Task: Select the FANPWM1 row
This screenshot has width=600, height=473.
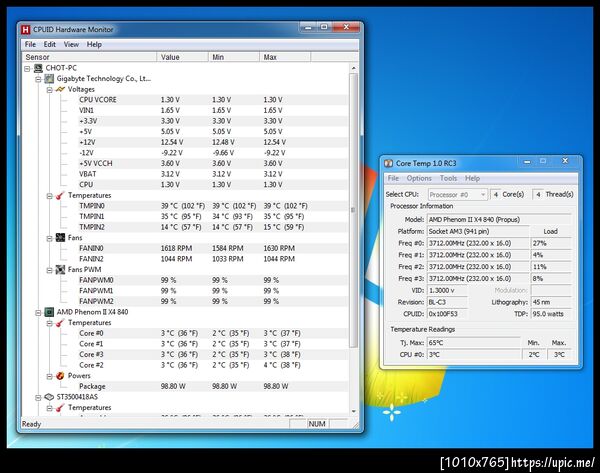Action: coord(213,291)
